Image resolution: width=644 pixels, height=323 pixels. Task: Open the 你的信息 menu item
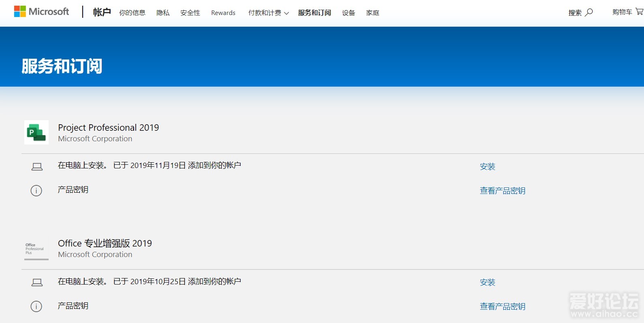point(132,13)
